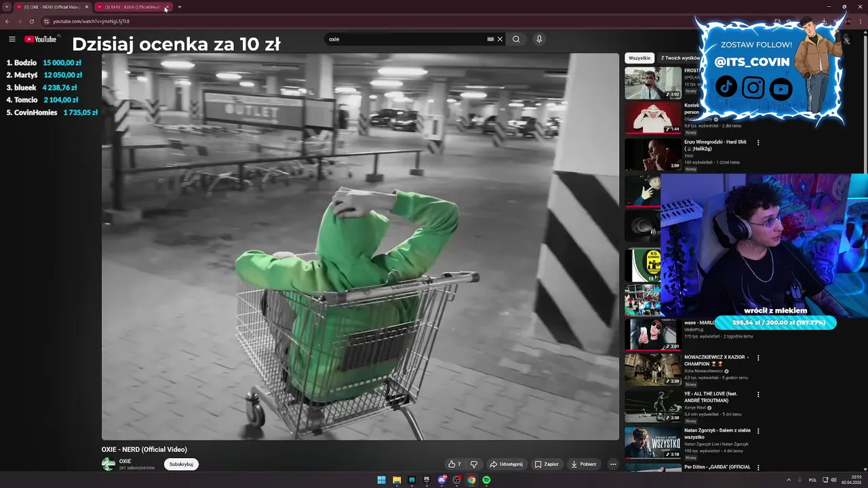Switch the POL keyboard language indicator

[812, 480]
